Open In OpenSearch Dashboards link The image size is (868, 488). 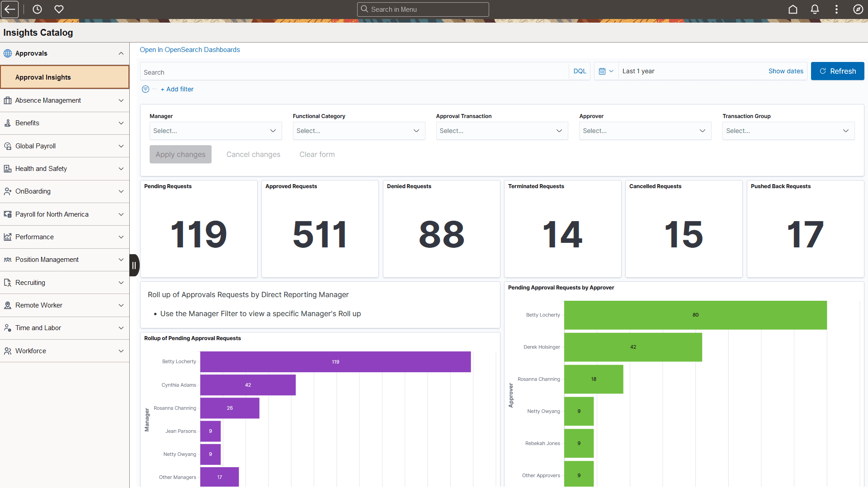[x=189, y=50]
